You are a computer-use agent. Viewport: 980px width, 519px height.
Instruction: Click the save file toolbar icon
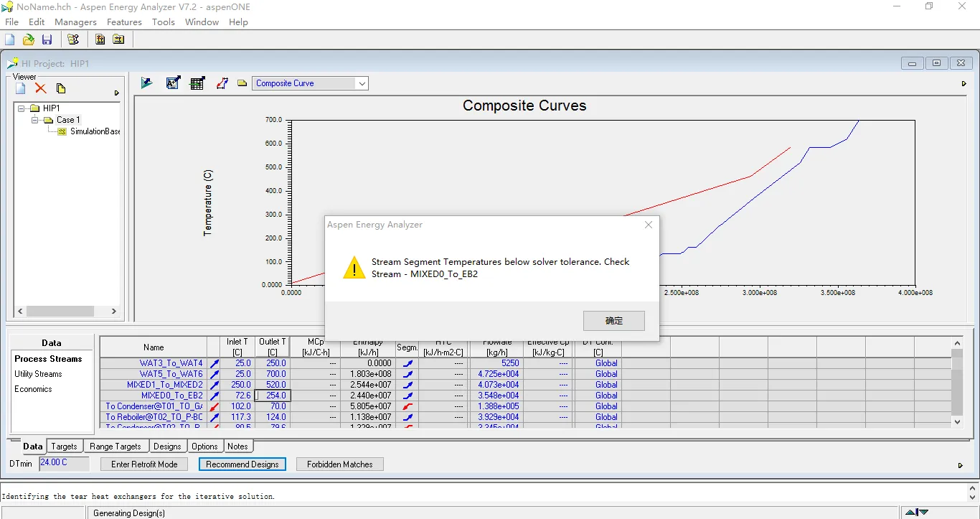[47, 39]
